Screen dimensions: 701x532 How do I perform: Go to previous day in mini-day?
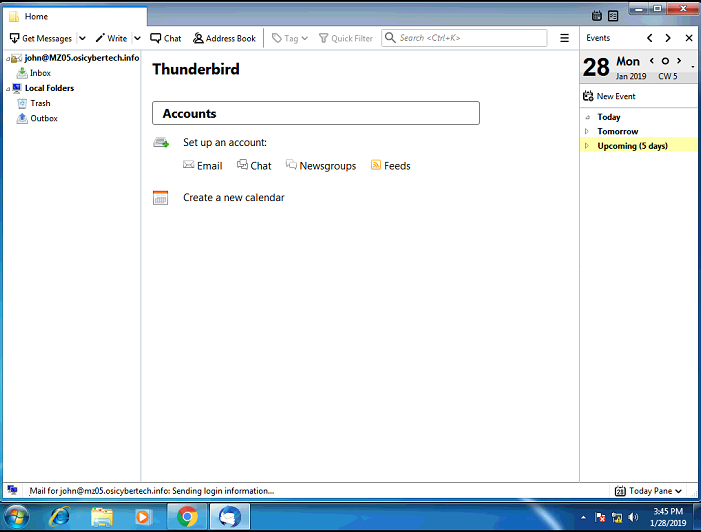[652, 61]
